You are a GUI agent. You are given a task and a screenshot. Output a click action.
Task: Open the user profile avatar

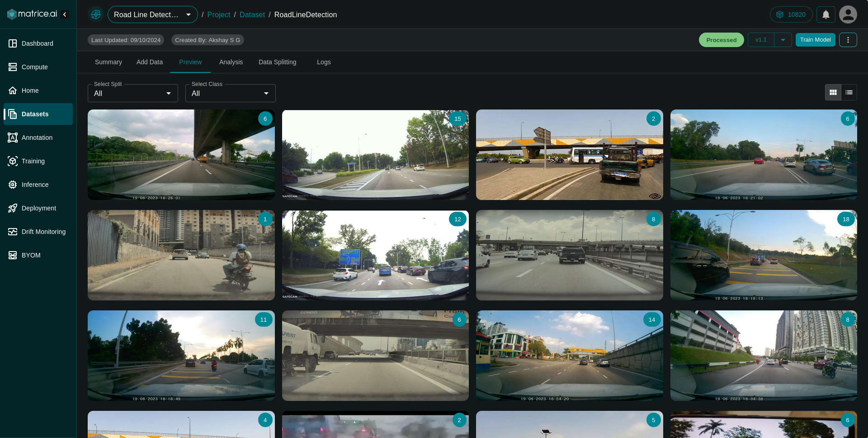(x=848, y=14)
